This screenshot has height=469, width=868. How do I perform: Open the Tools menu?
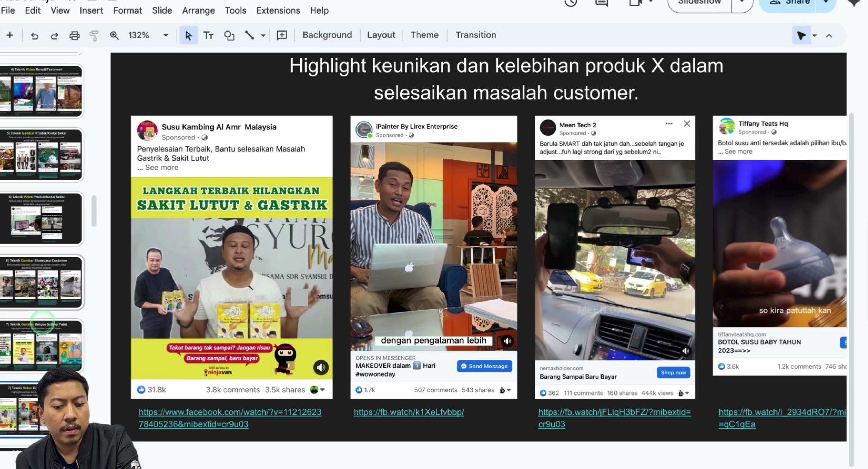tap(235, 10)
